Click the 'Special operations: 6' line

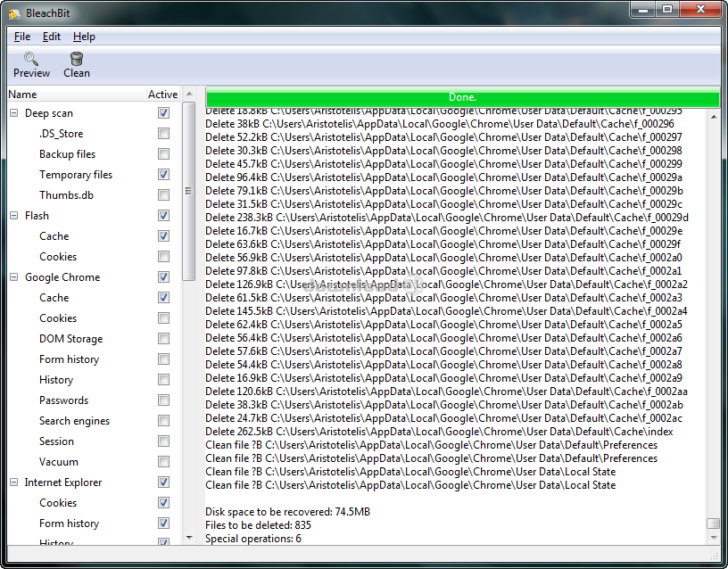(253, 539)
